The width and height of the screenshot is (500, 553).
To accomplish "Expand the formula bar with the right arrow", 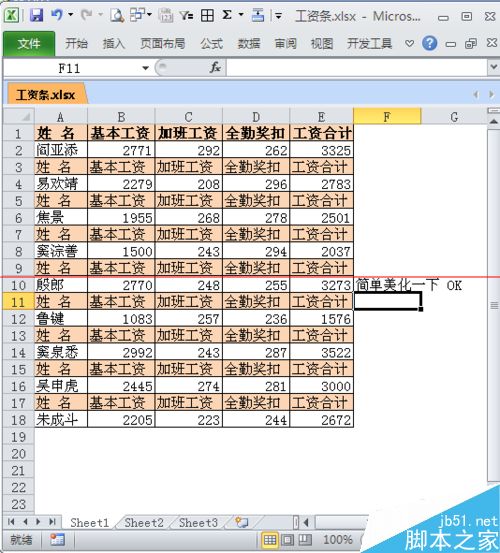I will (494, 67).
